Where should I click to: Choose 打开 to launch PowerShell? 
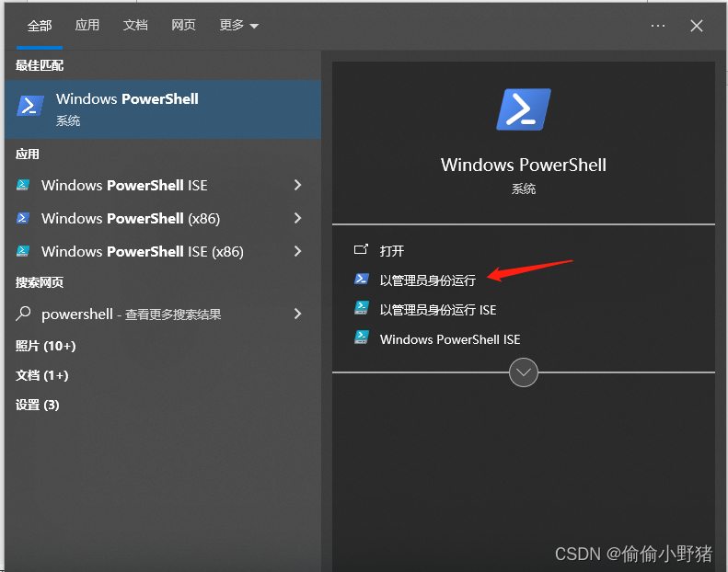point(392,251)
